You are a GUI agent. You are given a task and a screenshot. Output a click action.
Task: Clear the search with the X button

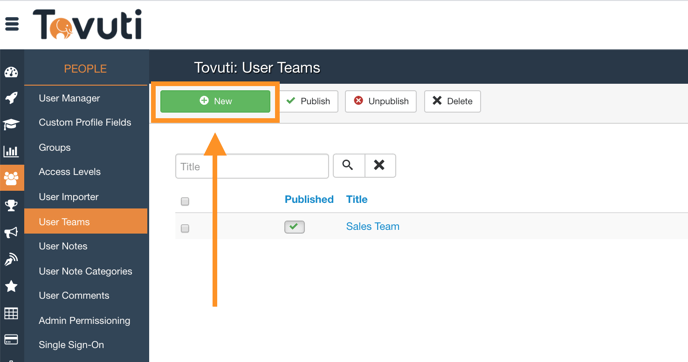tap(380, 165)
